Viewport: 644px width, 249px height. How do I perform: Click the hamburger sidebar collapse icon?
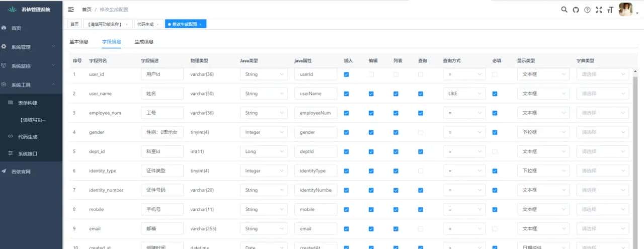click(x=71, y=10)
